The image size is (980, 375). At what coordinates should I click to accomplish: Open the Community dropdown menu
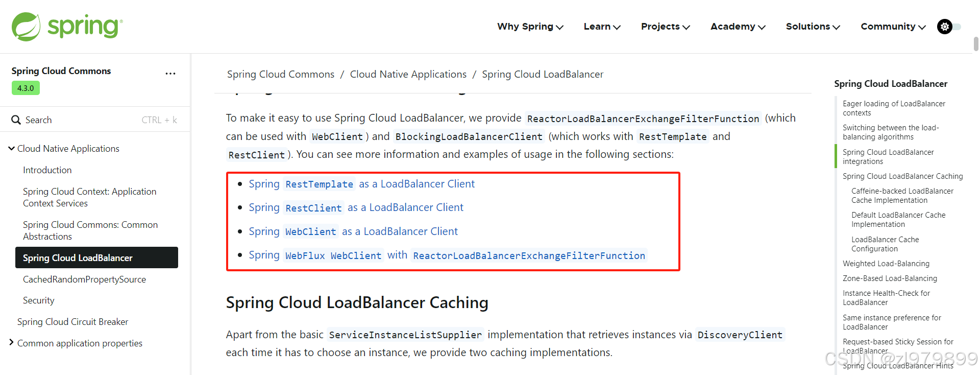[x=893, y=27]
